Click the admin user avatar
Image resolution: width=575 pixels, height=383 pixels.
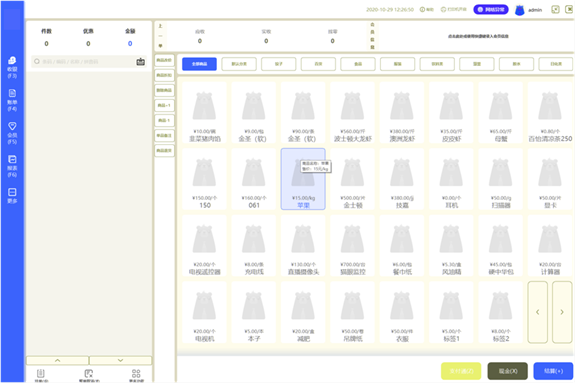coord(519,10)
